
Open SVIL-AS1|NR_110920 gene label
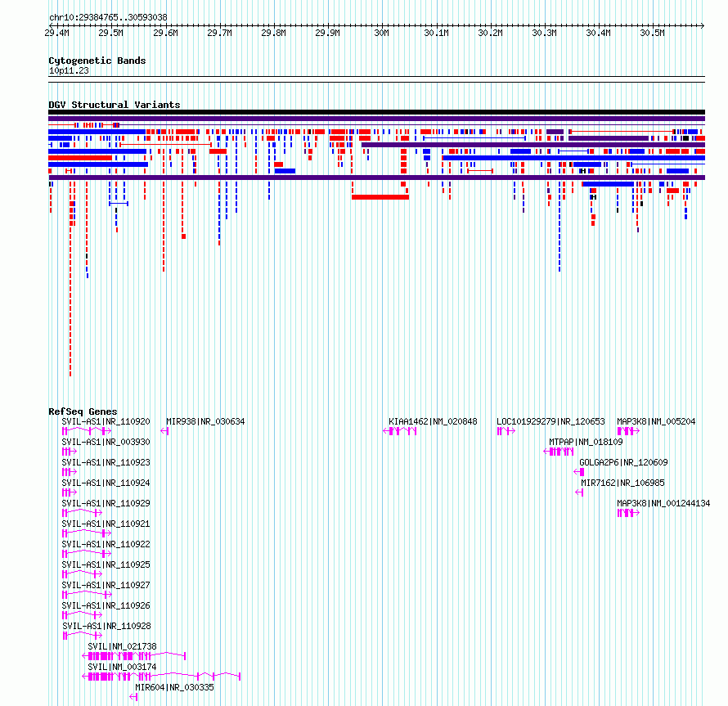pyautogui.click(x=106, y=422)
